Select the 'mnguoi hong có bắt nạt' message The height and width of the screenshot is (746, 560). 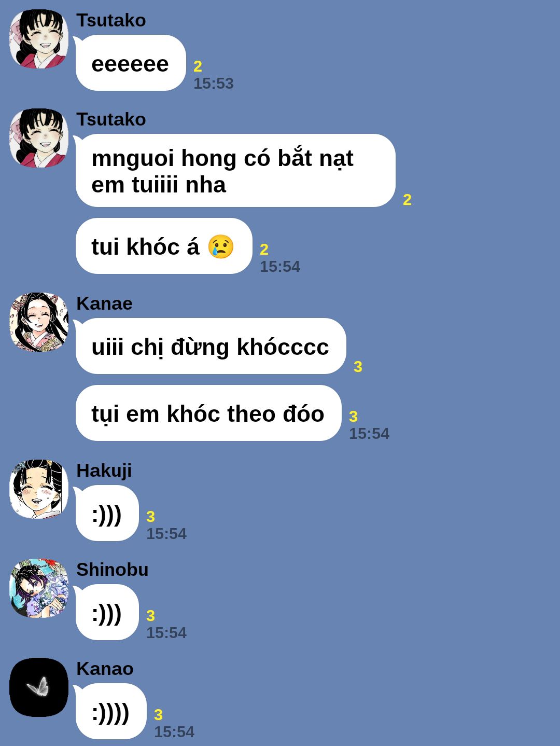(235, 171)
